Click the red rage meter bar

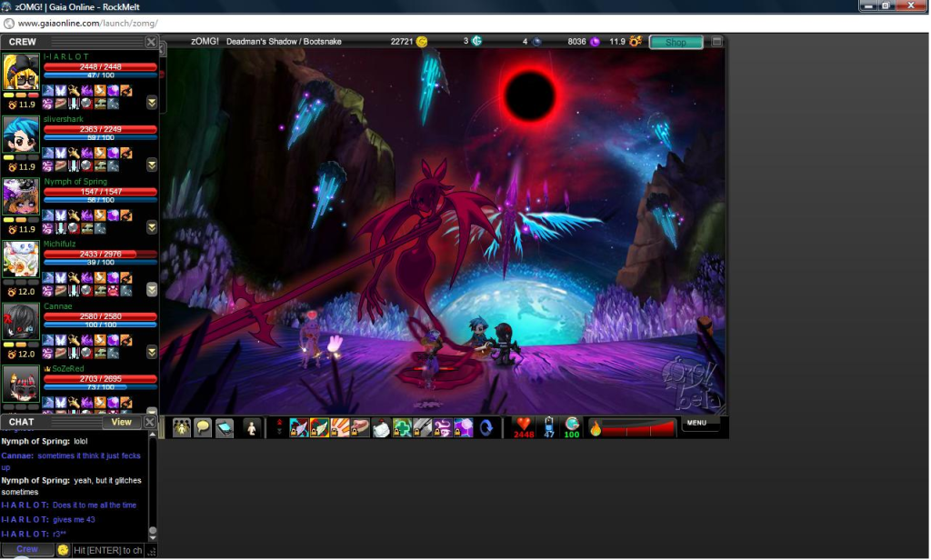coord(639,428)
